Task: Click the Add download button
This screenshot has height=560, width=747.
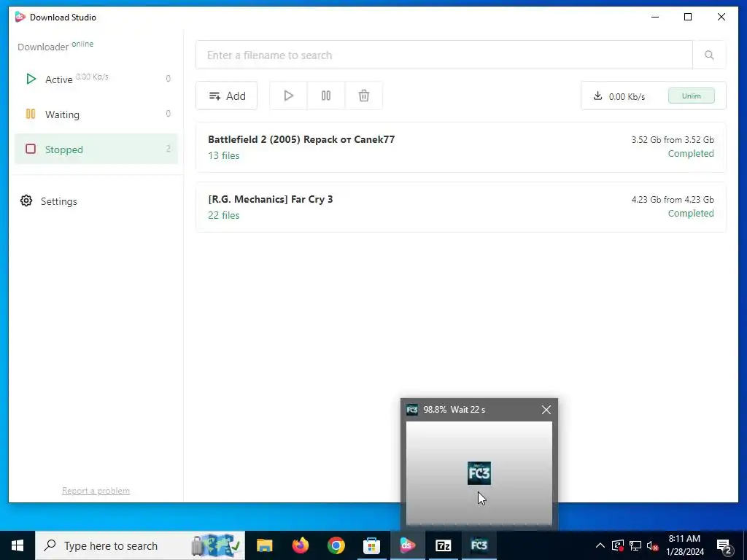Action: pyautogui.click(x=226, y=96)
